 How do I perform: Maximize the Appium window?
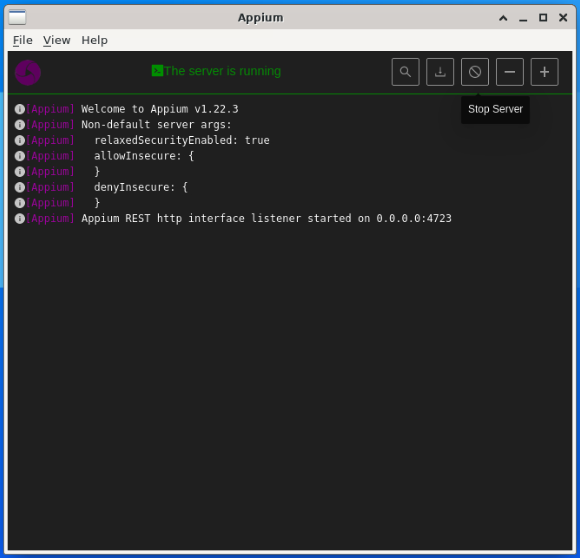click(543, 18)
